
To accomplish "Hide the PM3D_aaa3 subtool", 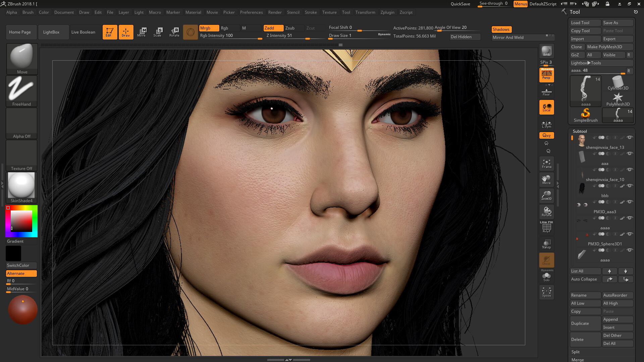I will click(630, 202).
